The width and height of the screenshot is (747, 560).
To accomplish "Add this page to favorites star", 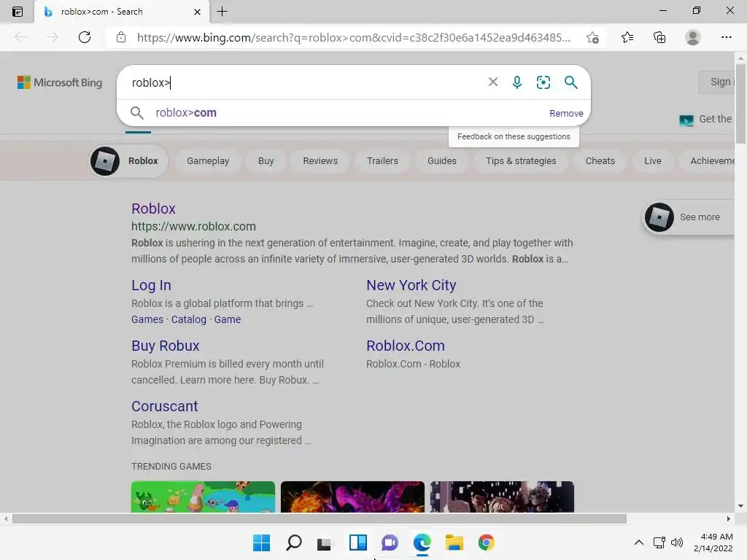I will click(592, 37).
